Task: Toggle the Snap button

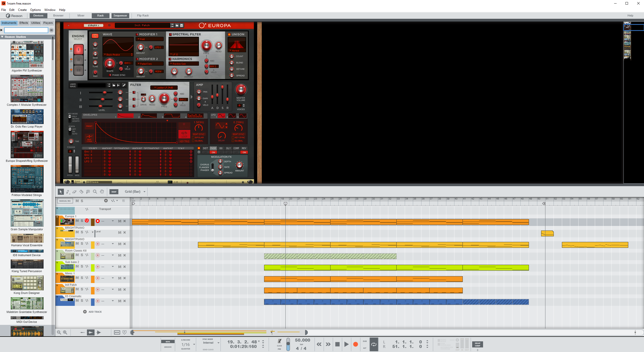Action: point(114,192)
